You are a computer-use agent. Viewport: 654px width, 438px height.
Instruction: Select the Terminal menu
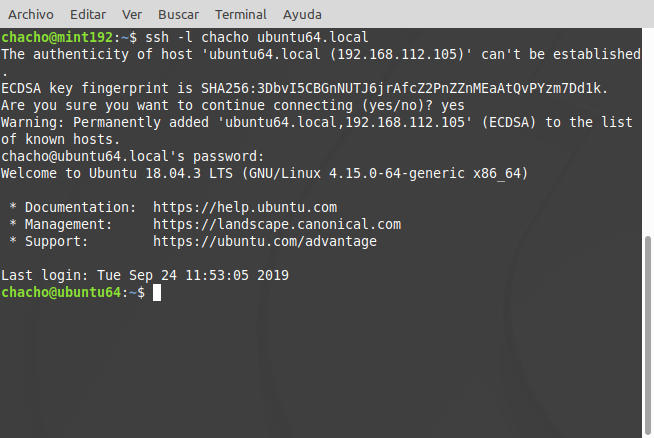tap(240, 15)
